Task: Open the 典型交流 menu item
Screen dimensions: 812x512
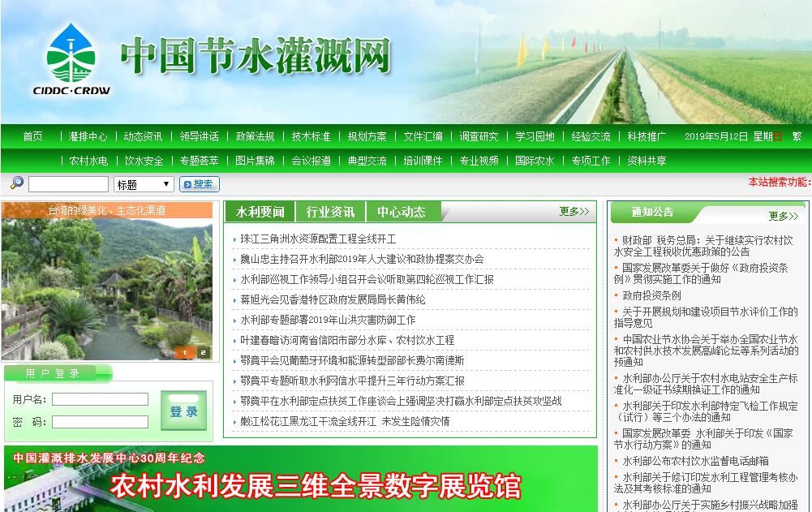Action: 367,161
